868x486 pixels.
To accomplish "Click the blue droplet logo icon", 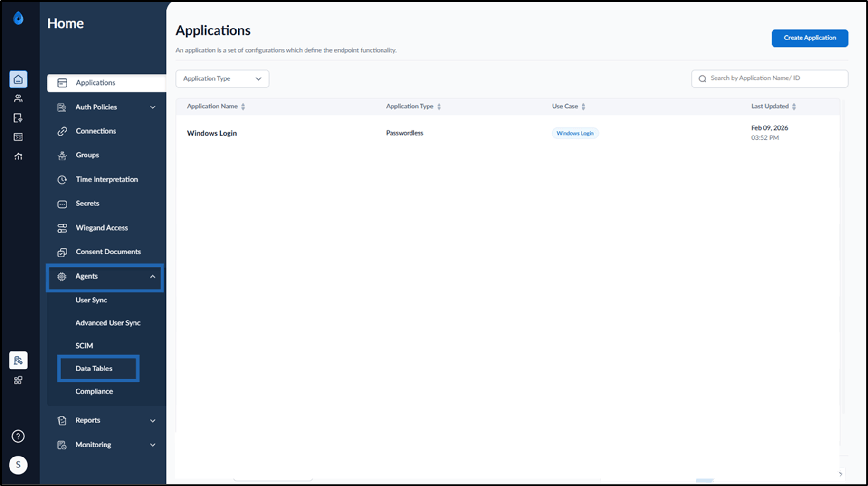I will pos(18,18).
